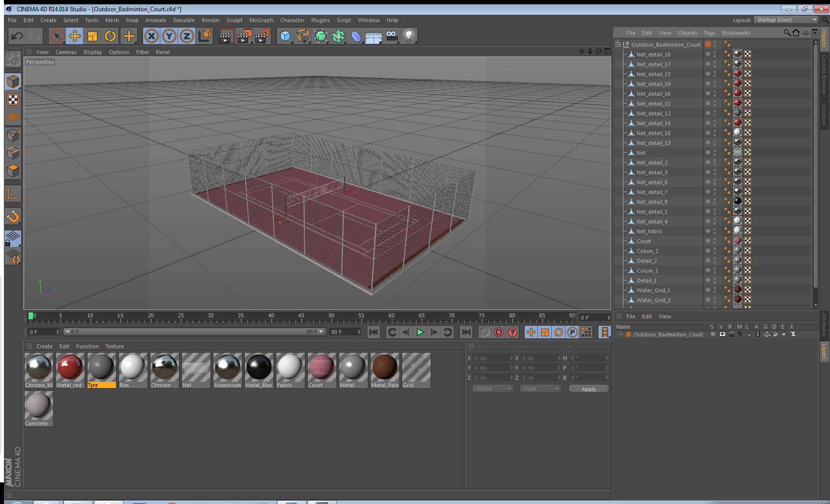Viewport: 830px width, 504px height.
Task: Click Render to Picture Viewer icon
Action: pyautogui.click(x=244, y=36)
